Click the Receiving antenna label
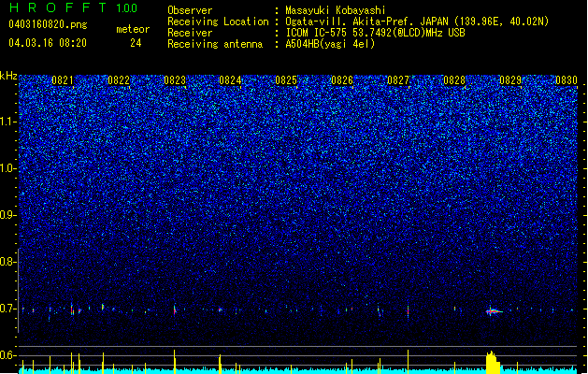588x374 pixels. pos(215,44)
